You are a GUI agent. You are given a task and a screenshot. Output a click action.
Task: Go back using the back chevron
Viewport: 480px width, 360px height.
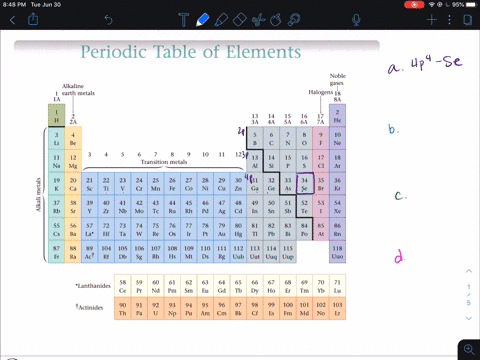pos(13,20)
